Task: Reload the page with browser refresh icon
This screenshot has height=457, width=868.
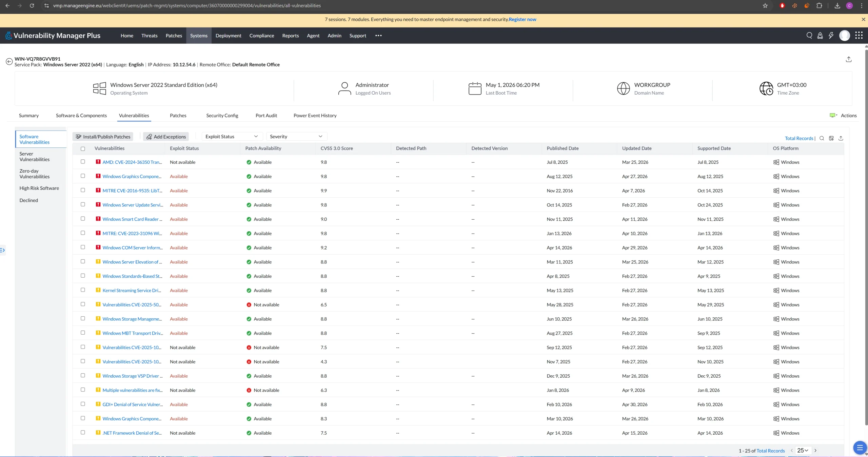Action: 32,5
